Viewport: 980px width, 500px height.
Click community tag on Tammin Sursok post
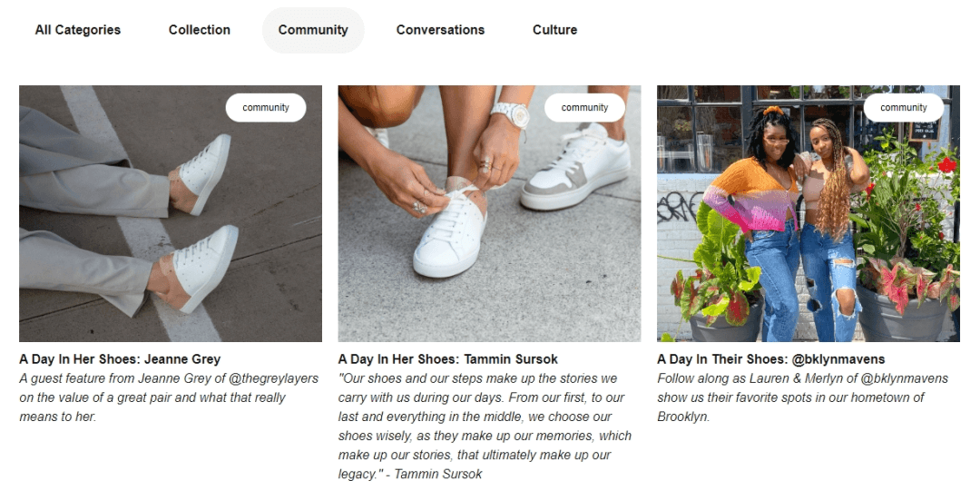click(x=584, y=107)
